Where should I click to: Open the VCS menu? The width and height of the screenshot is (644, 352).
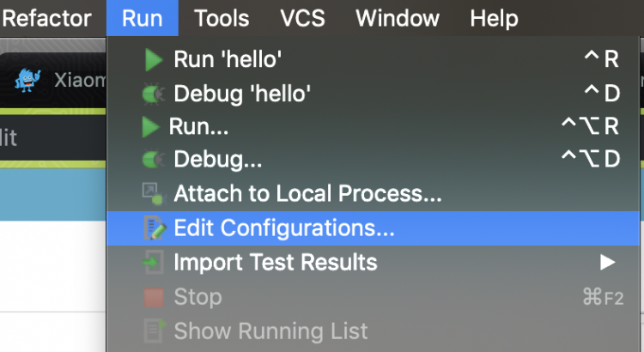click(302, 17)
